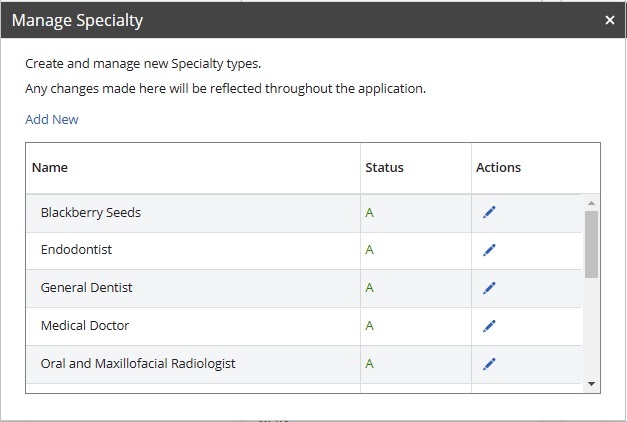Viewport: 627px width, 422px height.
Task: Close the Manage Specialty dialog
Action: click(609, 20)
